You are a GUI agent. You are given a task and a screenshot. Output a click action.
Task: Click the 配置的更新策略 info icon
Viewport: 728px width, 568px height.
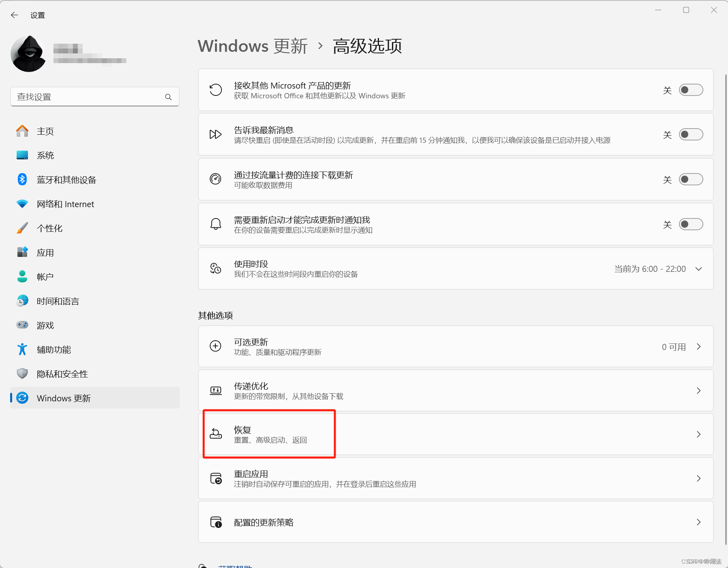click(216, 522)
